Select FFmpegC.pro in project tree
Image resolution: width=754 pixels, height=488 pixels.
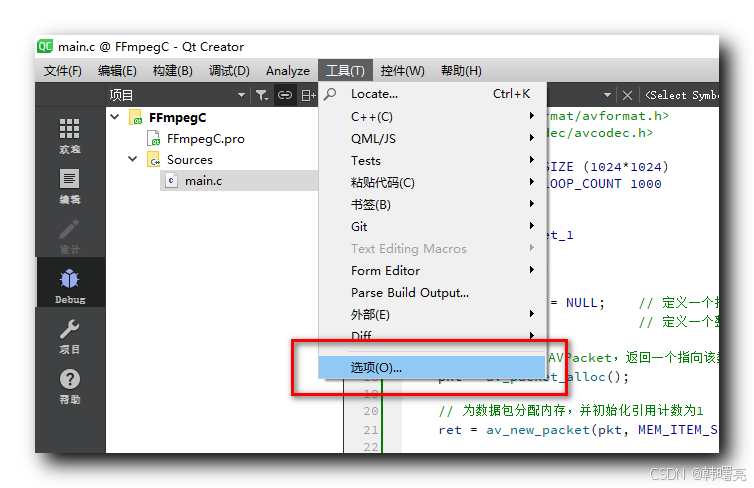point(205,139)
